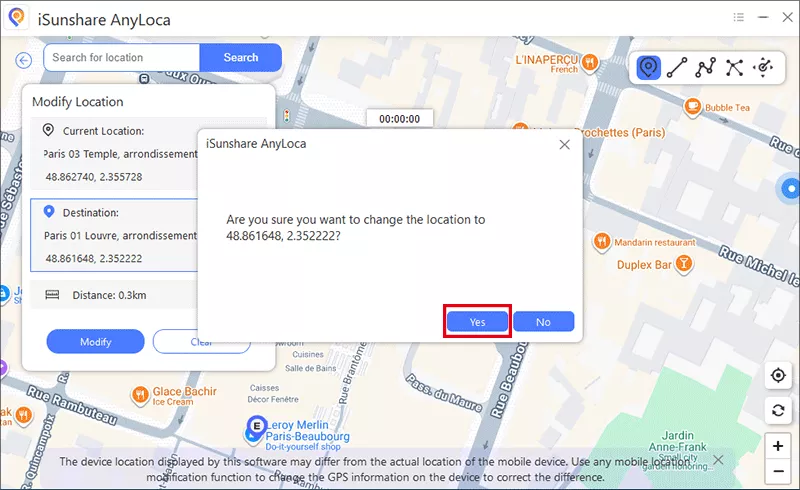Zoom out with the minus button

point(778,471)
